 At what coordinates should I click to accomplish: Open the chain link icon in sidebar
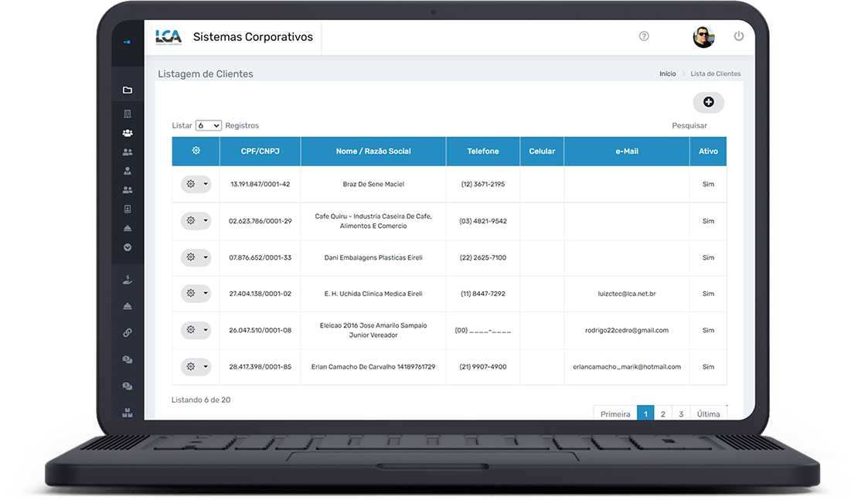pos(128,332)
